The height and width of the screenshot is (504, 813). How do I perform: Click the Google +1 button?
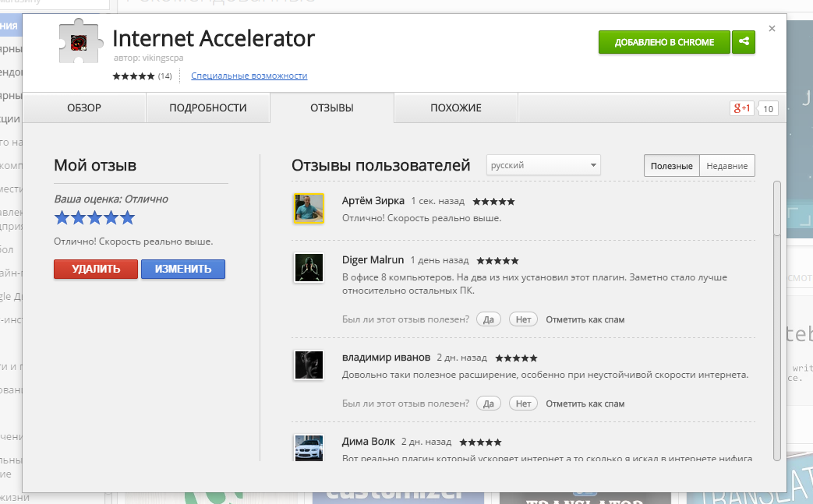coord(741,108)
